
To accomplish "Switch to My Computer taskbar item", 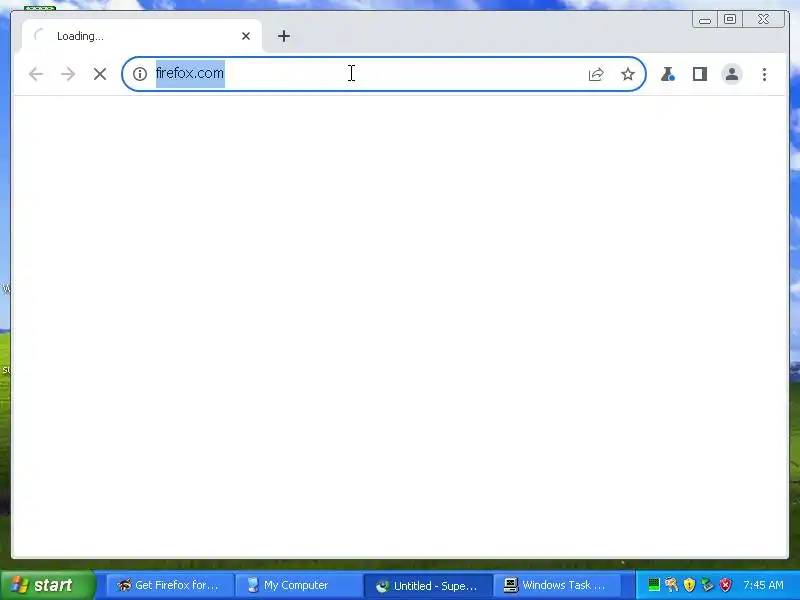I will tap(299, 585).
